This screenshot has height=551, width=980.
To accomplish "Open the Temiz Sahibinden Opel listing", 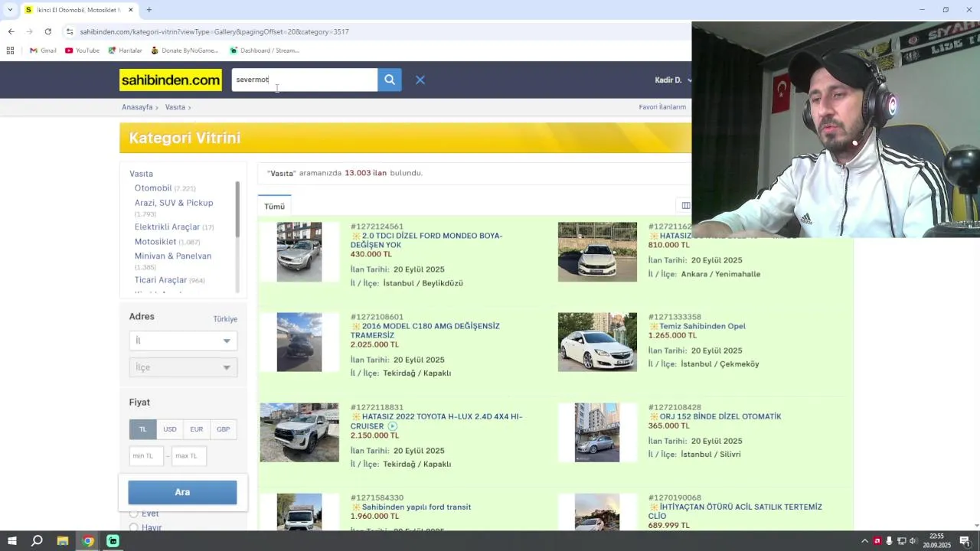I will [x=702, y=326].
